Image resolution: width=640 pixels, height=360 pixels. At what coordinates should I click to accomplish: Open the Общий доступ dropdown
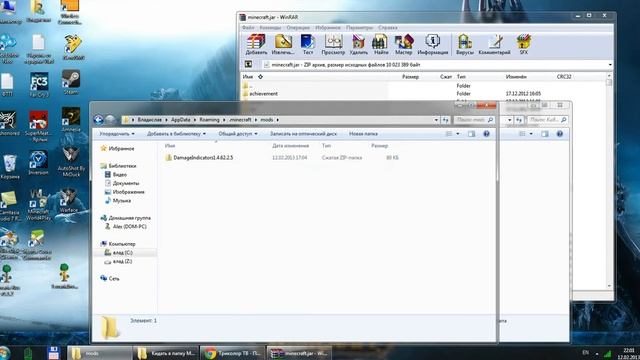(x=238, y=134)
